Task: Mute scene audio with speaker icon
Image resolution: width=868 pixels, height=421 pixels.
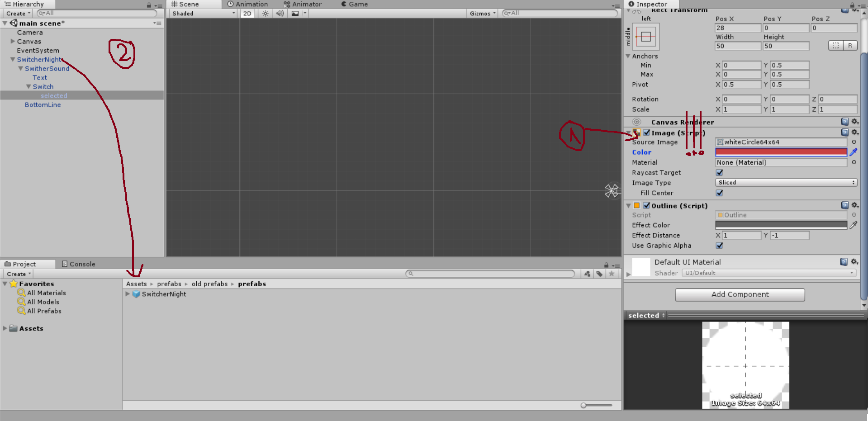Action: pyautogui.click(x=280, y=13)
